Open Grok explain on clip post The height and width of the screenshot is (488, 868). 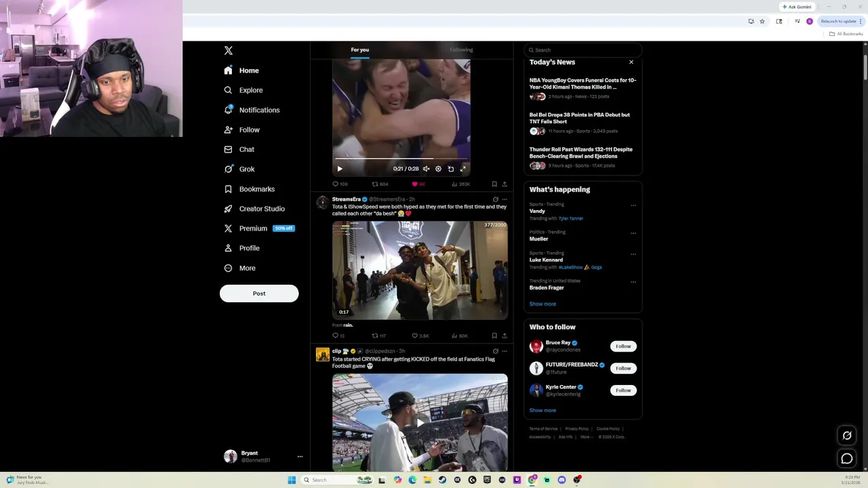pyautogui.click(x=495, y=351)
